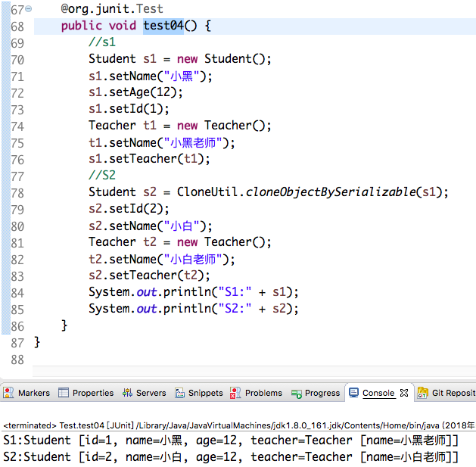Screen dimensions: 476x467
Task: Click the Console monitor icon
Action: [x=353, y=393]
